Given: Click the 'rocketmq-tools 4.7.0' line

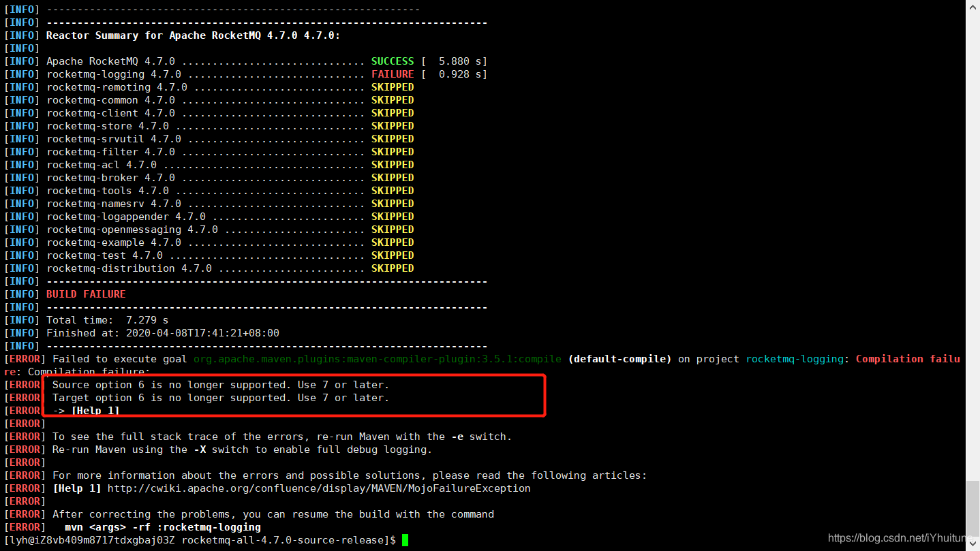Looking at the screenshot, I should [209, 191].
